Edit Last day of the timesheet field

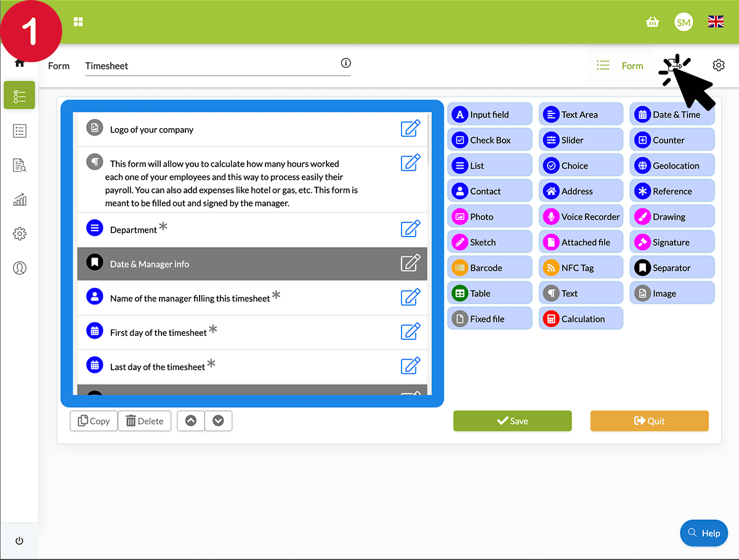coord(411,365)
